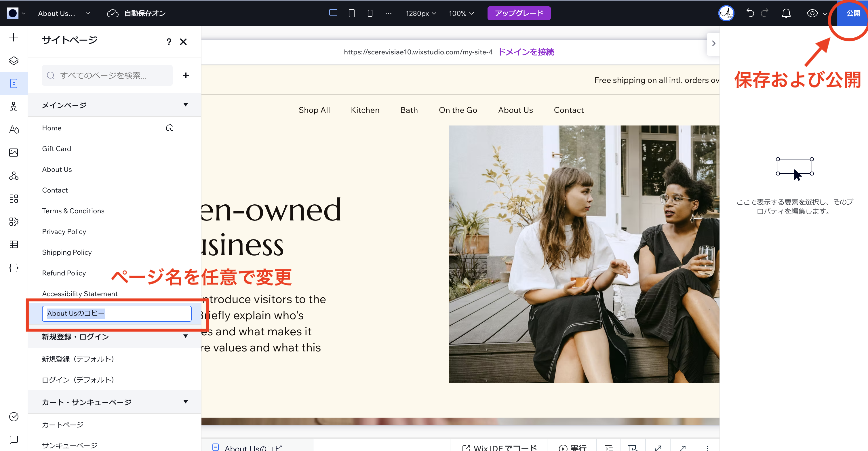868x451 pixels.
Task: Click the notifications bell icon
Action: coord(786,14)
